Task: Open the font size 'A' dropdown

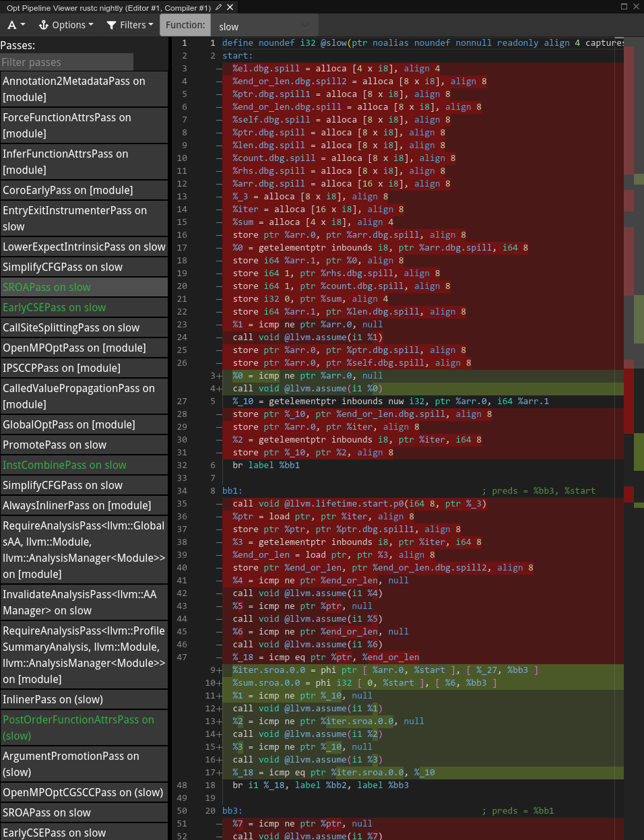Action: 16,25
